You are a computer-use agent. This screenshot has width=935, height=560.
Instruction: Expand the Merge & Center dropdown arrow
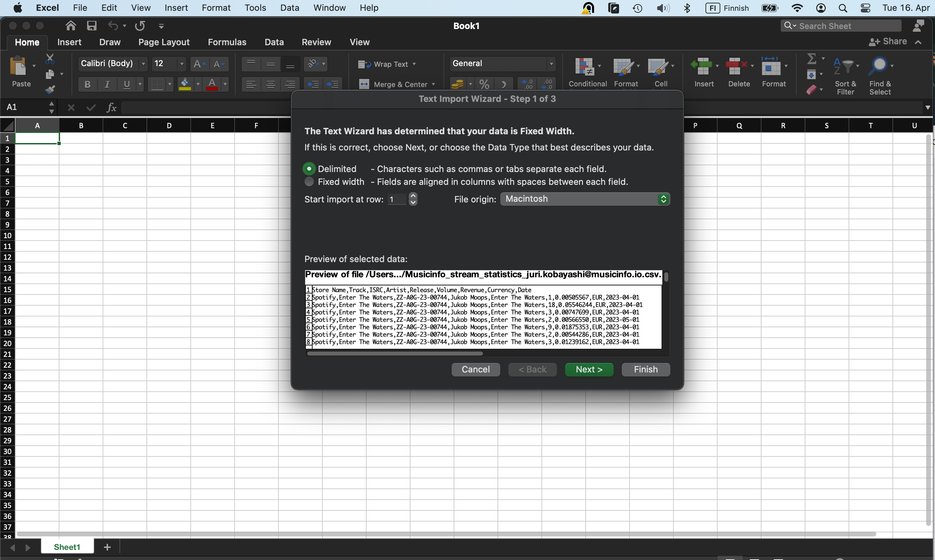(x=433, y=84)
